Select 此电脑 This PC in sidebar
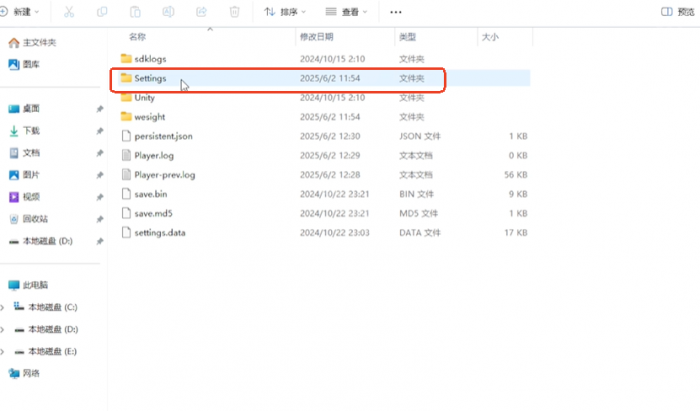 point(28,285)
